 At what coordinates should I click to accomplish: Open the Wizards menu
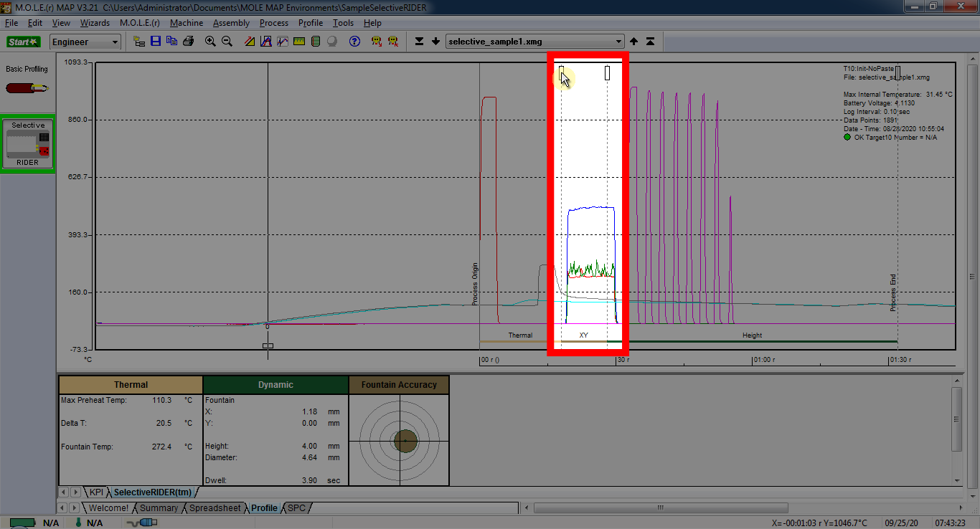[95, 23]
